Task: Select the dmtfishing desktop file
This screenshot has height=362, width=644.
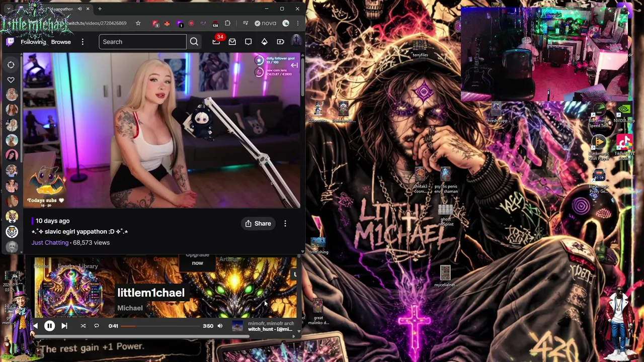Action: click(x=318, y=246)
